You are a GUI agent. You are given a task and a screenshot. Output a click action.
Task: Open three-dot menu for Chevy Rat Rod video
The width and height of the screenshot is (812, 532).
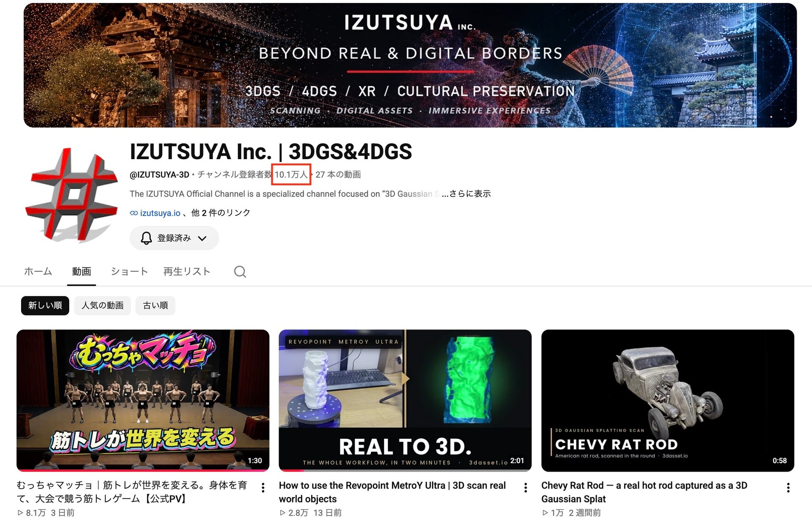[x=788, y=488]
